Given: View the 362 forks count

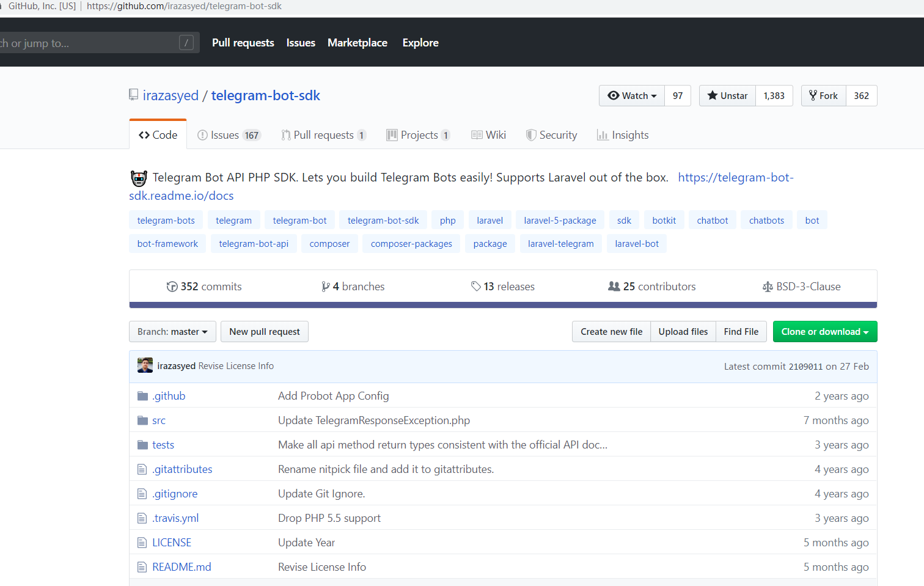Looking at the screenshot, I should pyautogui.click(x=862, y=96).
